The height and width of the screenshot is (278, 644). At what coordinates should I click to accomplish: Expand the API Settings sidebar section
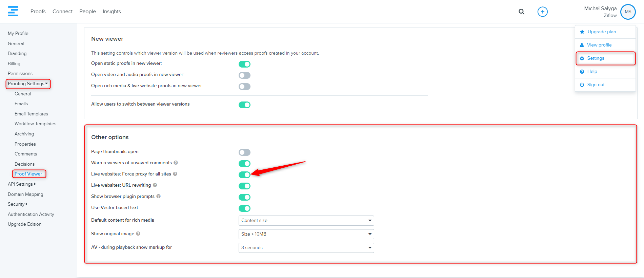click(21, 184)
